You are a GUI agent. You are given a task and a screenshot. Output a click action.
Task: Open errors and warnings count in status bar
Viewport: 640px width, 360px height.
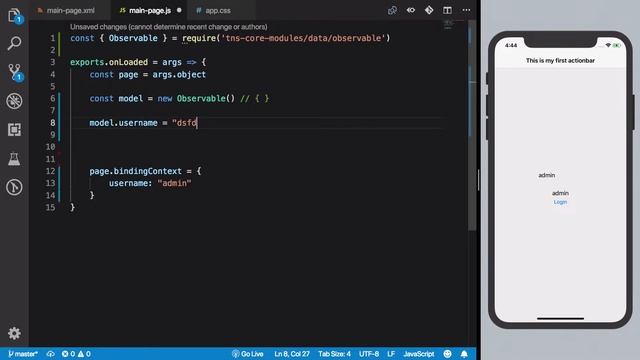click(76, 354)
